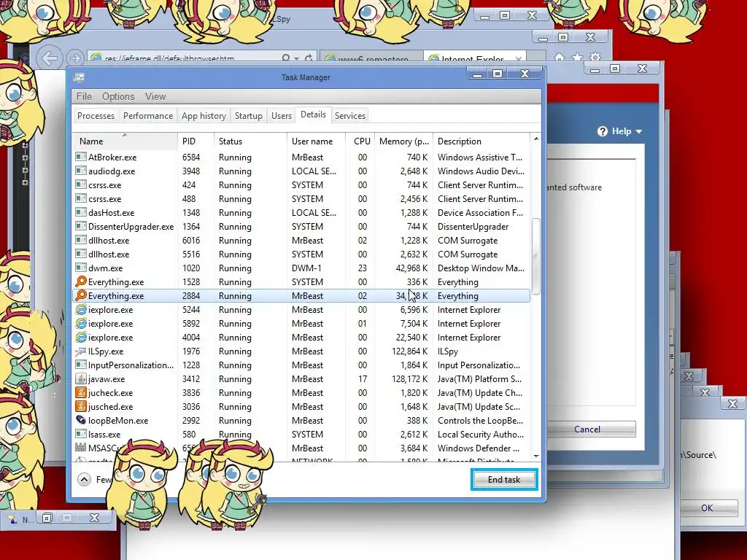Image resolution: width=747 pixels, height=560 pixels.
Task: Switch to the Performance tab
Action: (148, 116)
